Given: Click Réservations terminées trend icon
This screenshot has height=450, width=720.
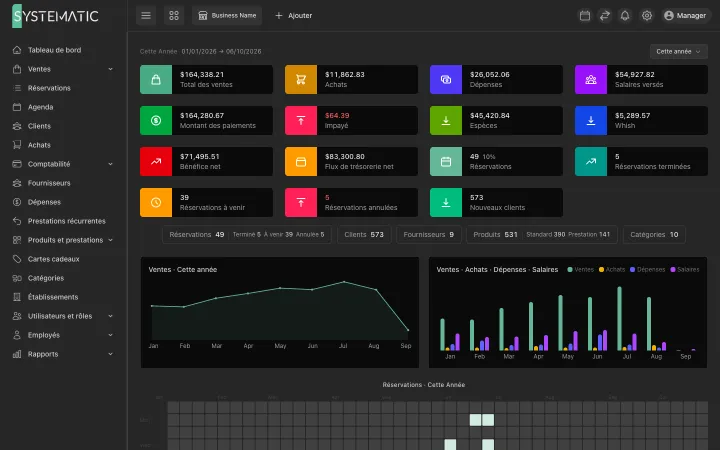Looking at the screenshot, I should [x=591, y=162].
